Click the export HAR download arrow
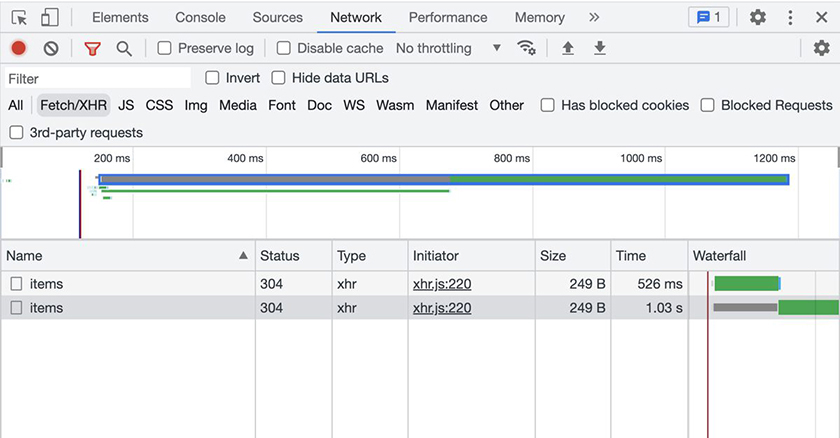 click(600, 48)
